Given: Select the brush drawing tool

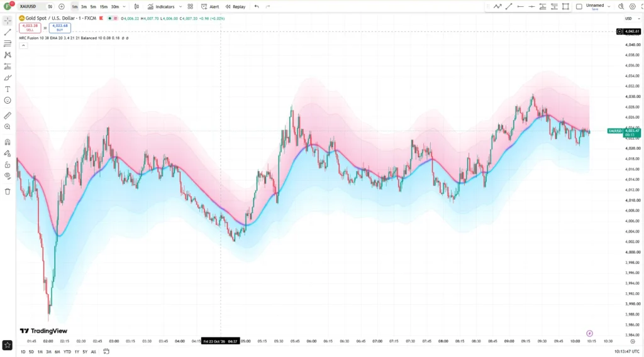Looking at the screenshot, I should coord(8,78).
